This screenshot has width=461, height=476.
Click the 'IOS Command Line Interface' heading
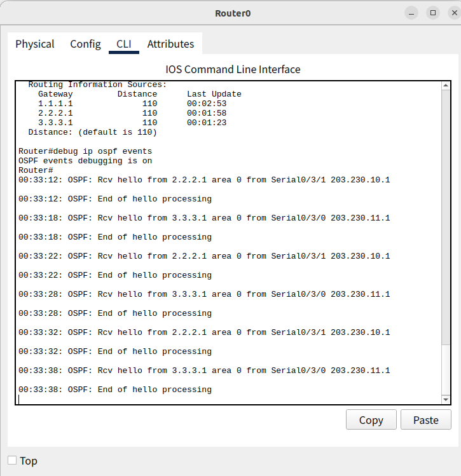click(233, 69)
